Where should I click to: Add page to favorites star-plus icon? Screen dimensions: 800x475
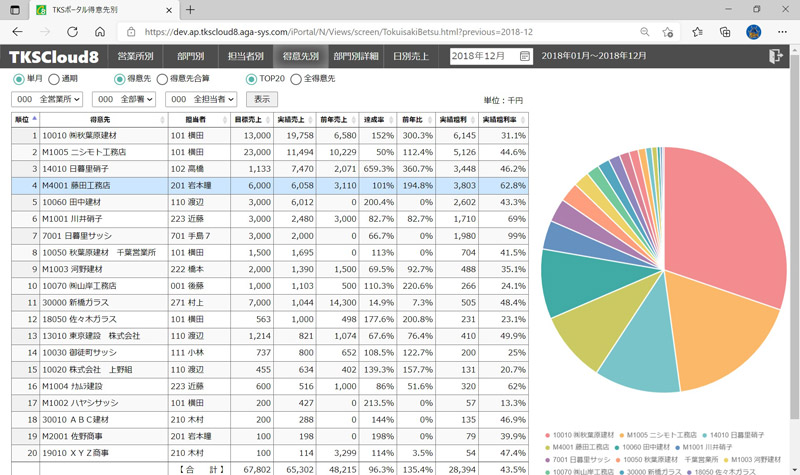coord(668,32)
